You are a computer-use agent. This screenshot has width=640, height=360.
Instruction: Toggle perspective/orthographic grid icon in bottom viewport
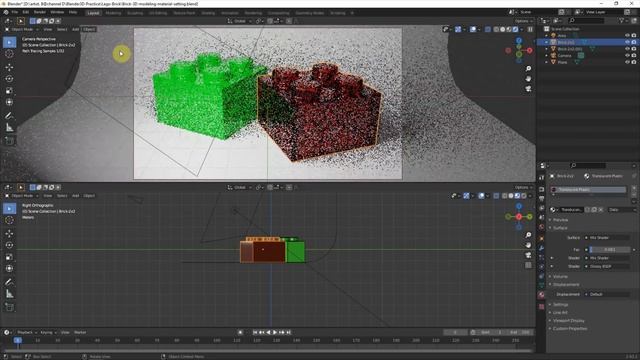click(x=528, y=265)
